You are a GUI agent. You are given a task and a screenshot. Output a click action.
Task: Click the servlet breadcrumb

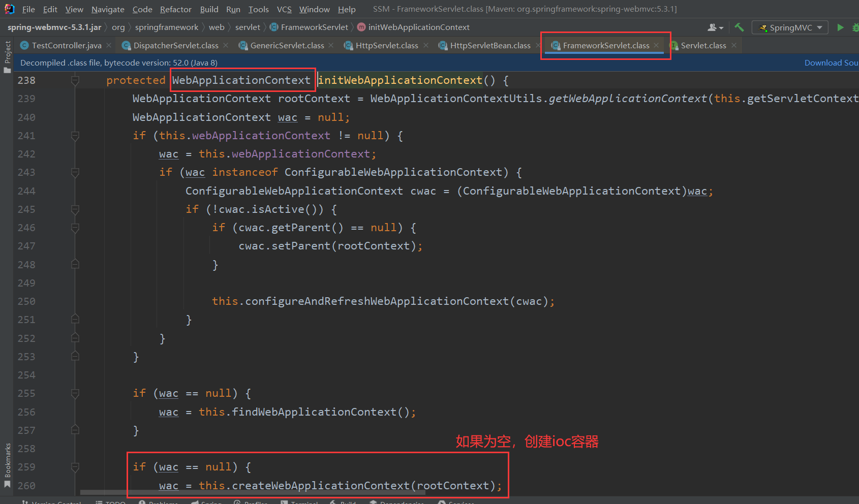point(248,27)
